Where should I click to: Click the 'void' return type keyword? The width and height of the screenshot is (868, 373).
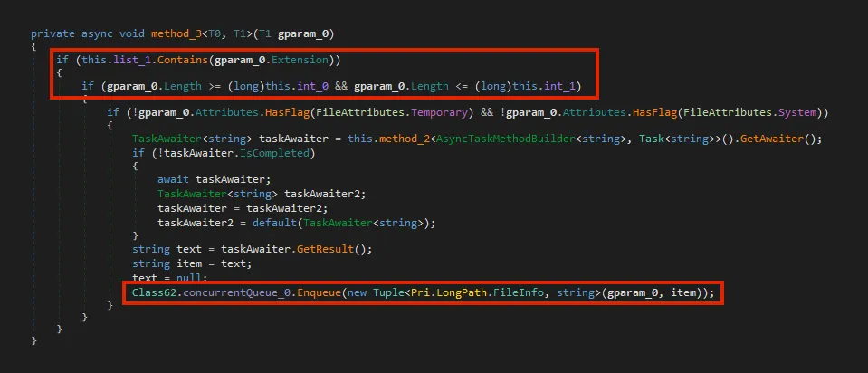click(132, 33)
